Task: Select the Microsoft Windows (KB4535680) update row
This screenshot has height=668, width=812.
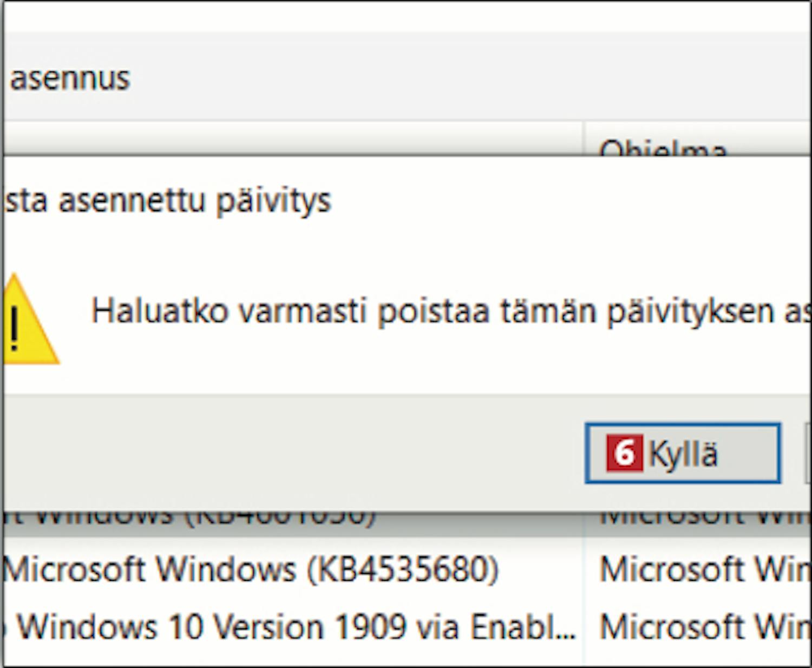Action: 252,570
